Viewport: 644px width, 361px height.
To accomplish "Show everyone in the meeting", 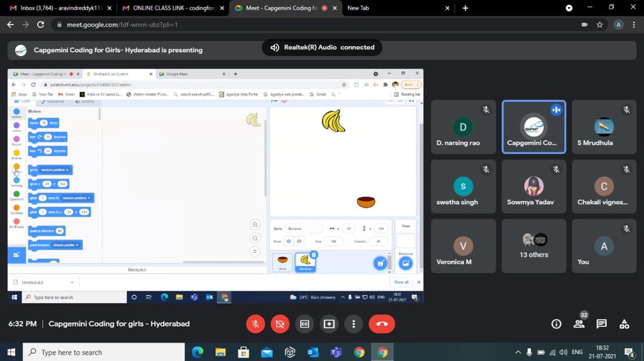I will coord(579,324).
